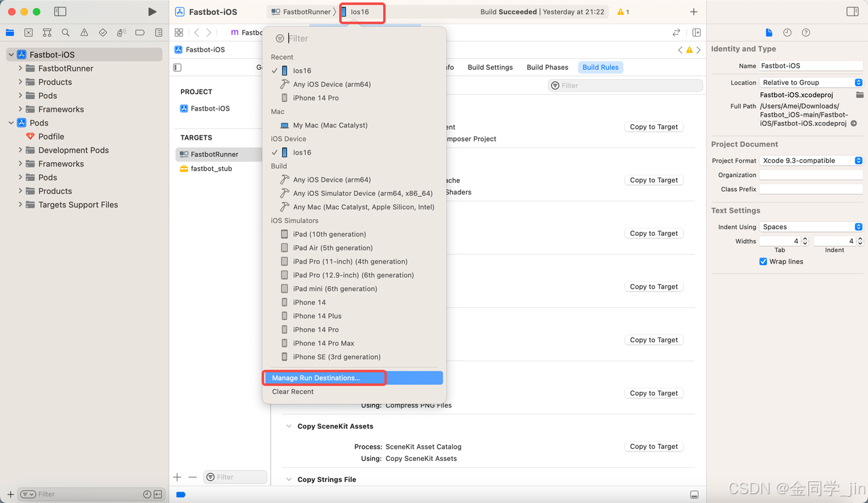Adjust indent width with the stepper
The image size is (868, 503).
tap(860, 241)
